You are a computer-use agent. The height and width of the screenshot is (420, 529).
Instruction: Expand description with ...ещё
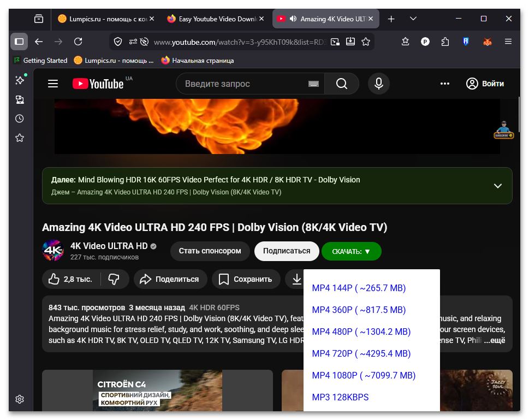[495, 340]
